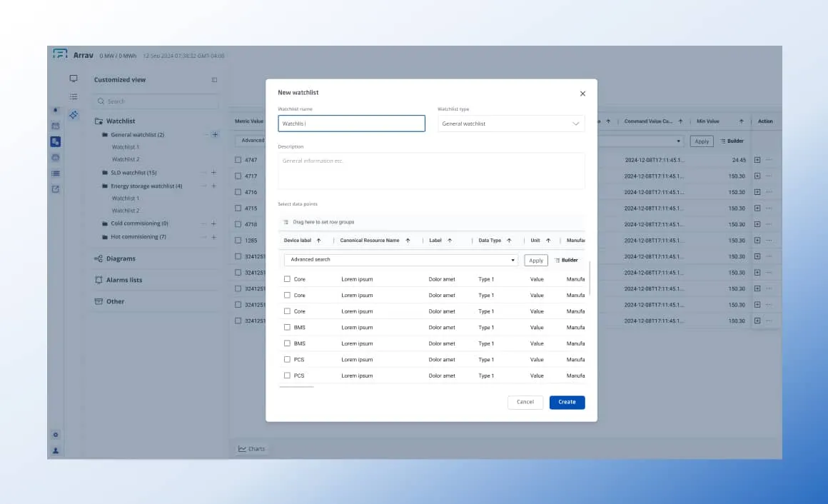Open the Alarms lists section
The width and height of the screenshot is (828, 504).
(x=118, y=280)
